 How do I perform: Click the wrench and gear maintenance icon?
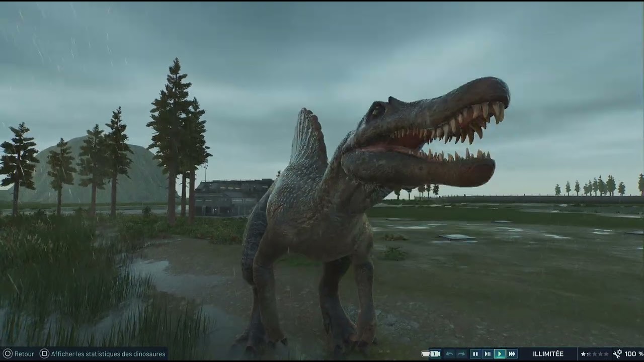tap(617, 354)
